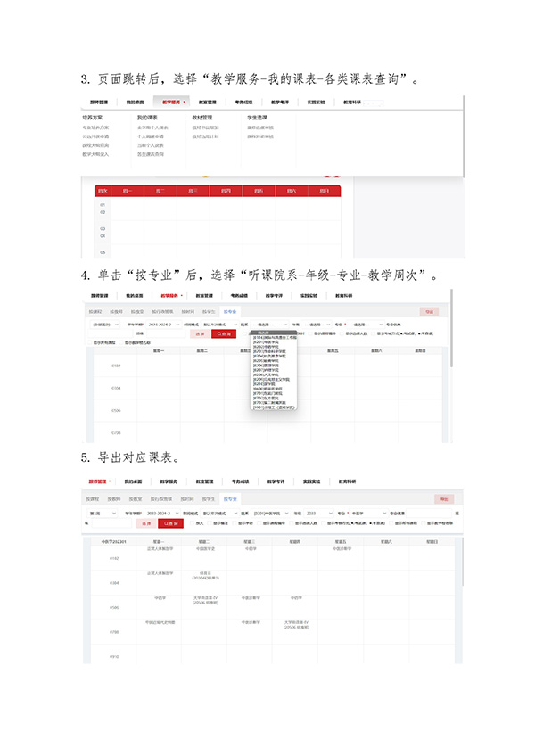Screen dimensions: 535x756
Task: Tick 显示选课人数 checkbox in step 4 screenshot
Action: coord(342,333)
